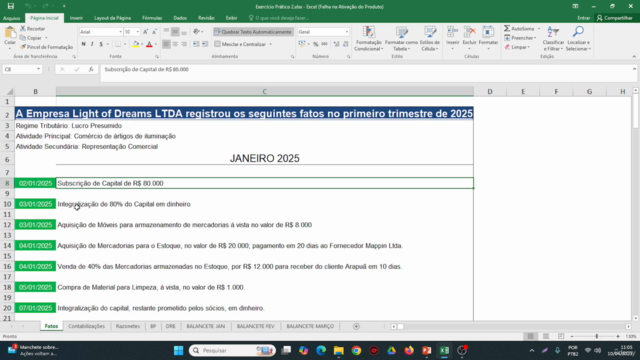Open the Arquivo menu
640x360 pixels.
click(11, 18)
